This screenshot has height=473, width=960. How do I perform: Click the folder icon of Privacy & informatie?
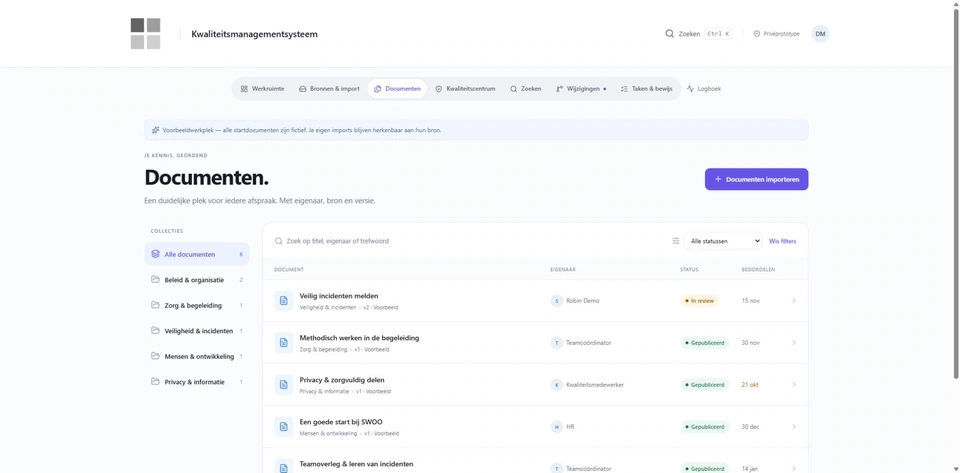(x=155, y=382)
